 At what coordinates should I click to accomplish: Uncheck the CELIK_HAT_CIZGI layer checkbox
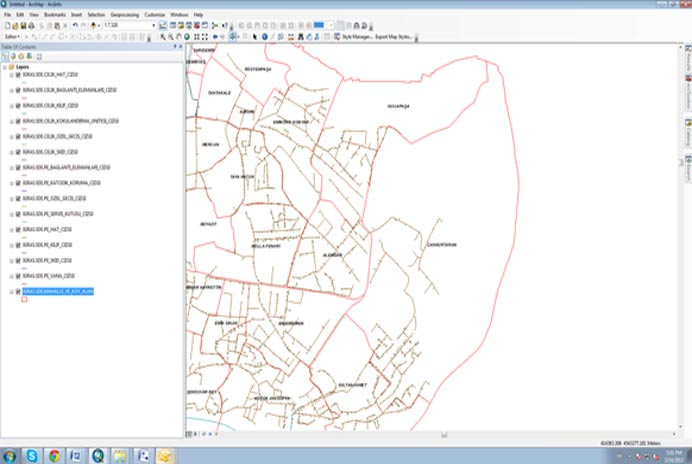pos(18,75)
